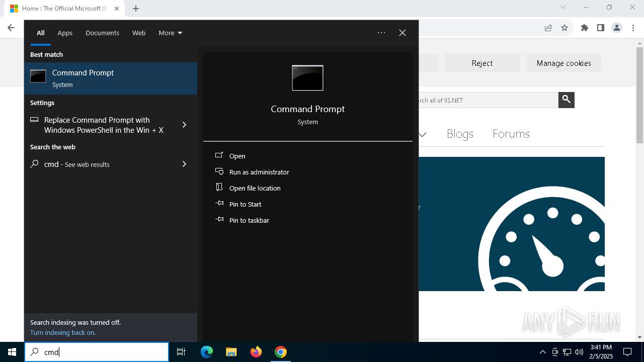Toggle the Chrome side panel icon
Viewport: 644px width, 362px height.
(601, 28)
